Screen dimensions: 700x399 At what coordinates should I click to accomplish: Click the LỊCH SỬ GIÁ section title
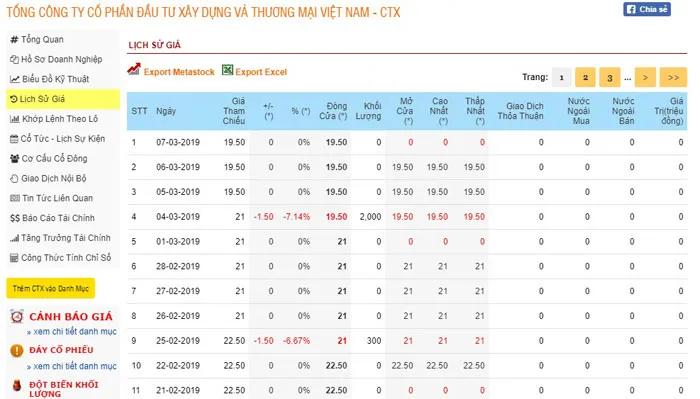(154, 45)
